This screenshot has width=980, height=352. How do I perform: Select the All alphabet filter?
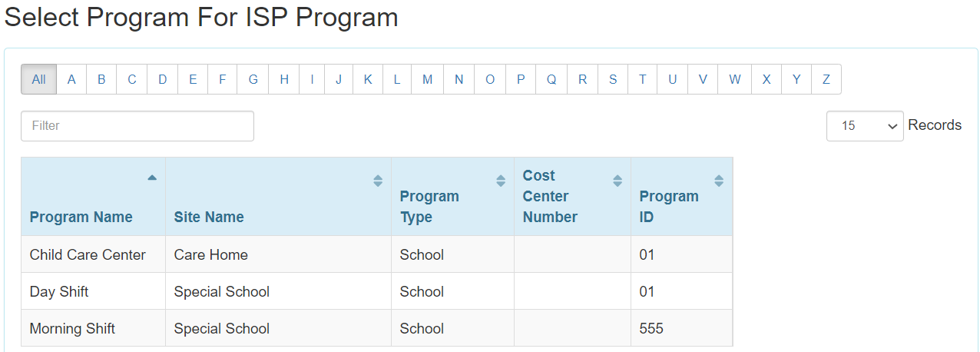39,79
